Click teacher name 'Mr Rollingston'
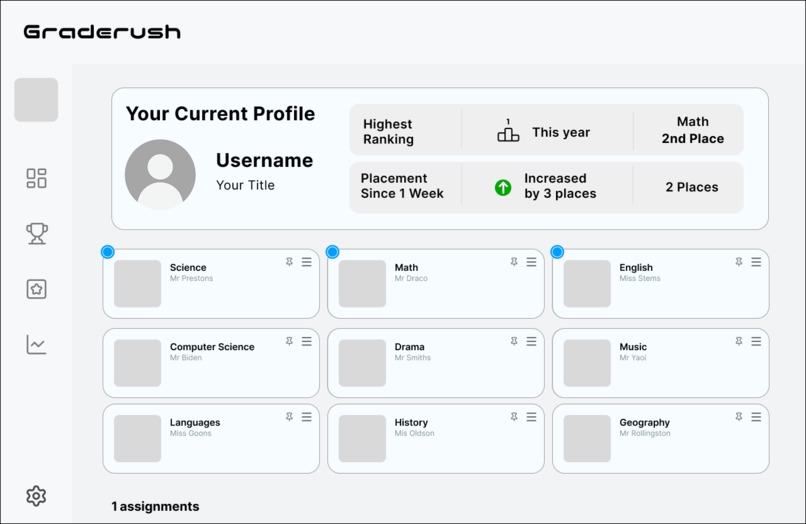806x524 pixels. (645, 433)
